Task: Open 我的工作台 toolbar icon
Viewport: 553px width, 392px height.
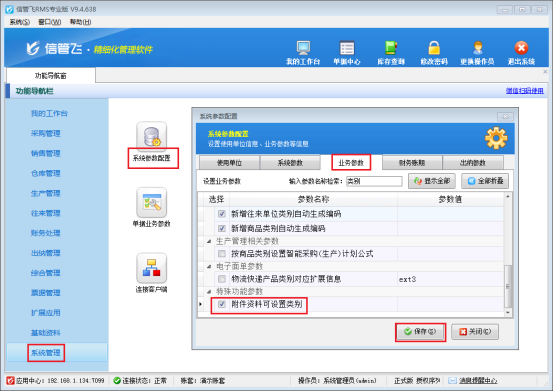Action: (x=303, y=48)
